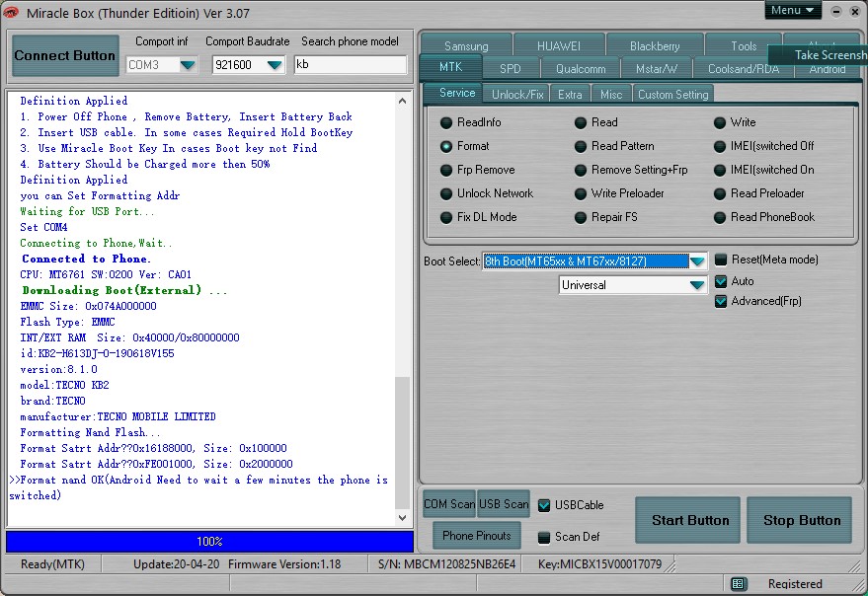Screen dimensions: 868x596
Task: Select IMEI(switched Off option
Action: click(764, 146)
